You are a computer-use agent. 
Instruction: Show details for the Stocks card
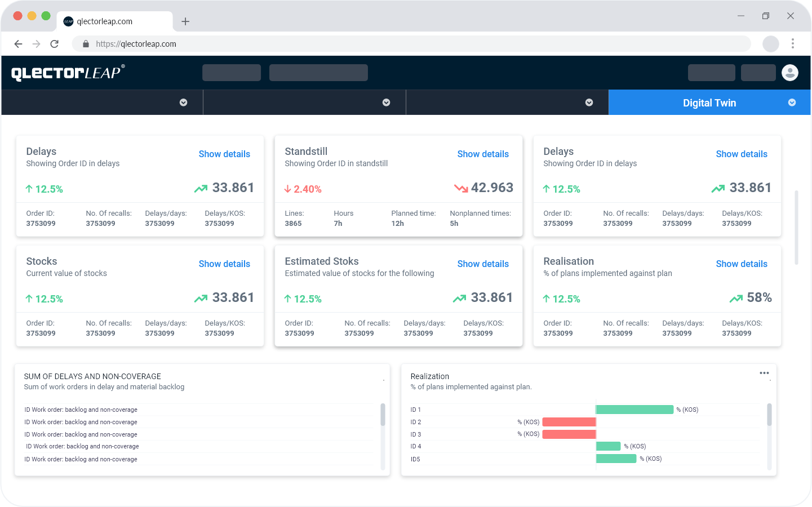[x=224, y=264]
